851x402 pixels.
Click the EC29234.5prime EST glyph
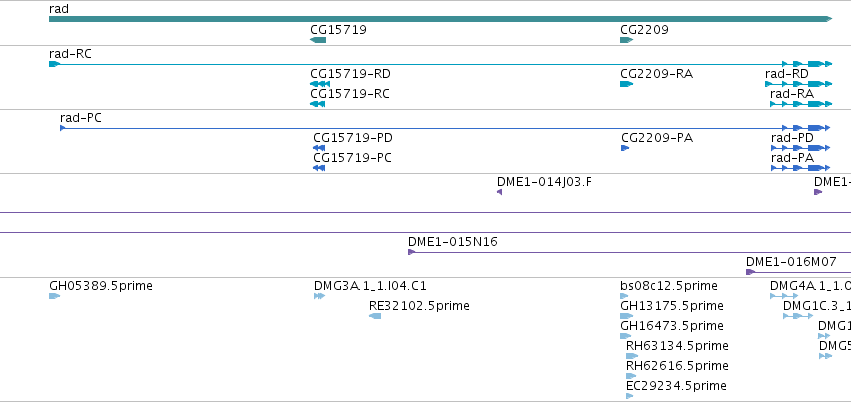(x=630, y=396)
